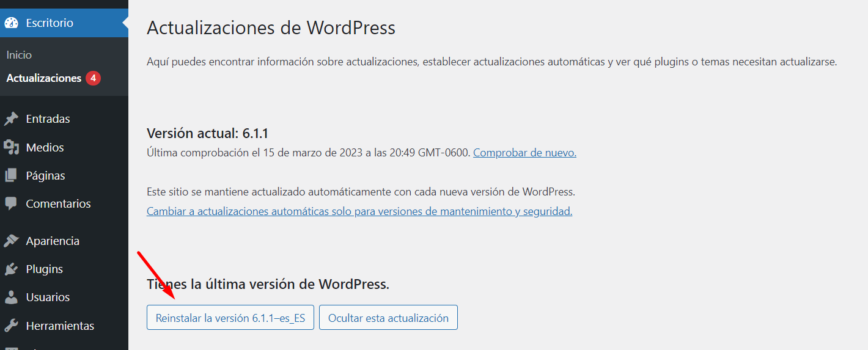
Task: Click the Herramientas wrench icon
Action: click(x=11, y=326)
